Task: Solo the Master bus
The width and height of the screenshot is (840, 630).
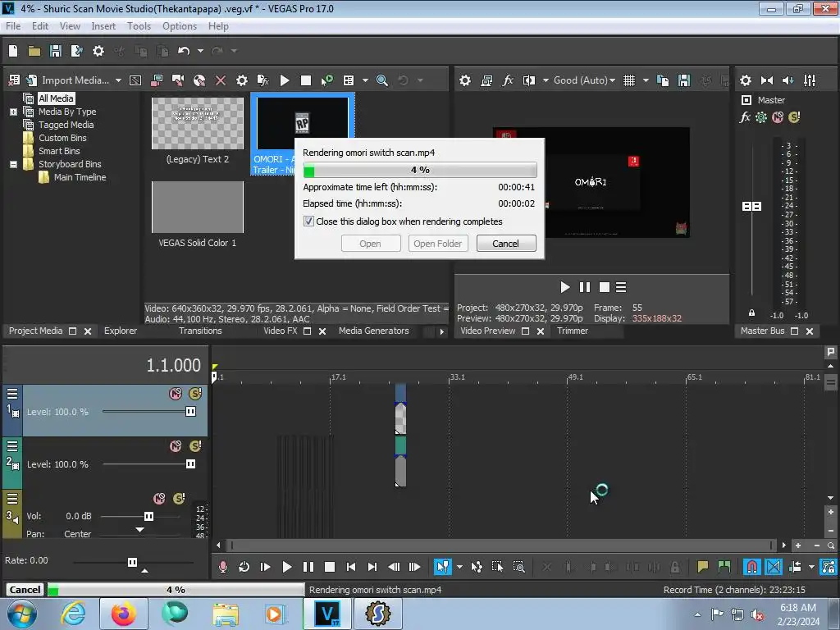Action: [x=794, y=117]
